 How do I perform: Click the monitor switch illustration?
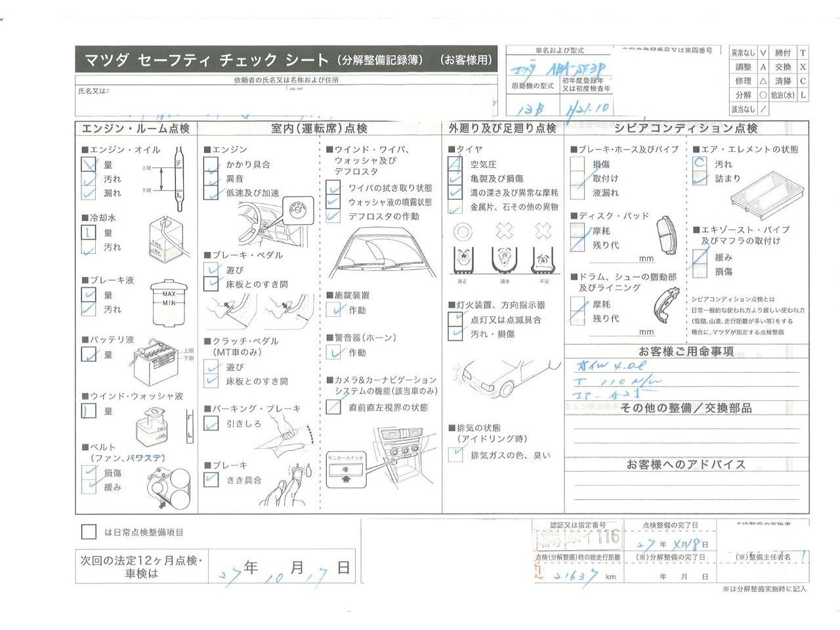tap(345, 471)
